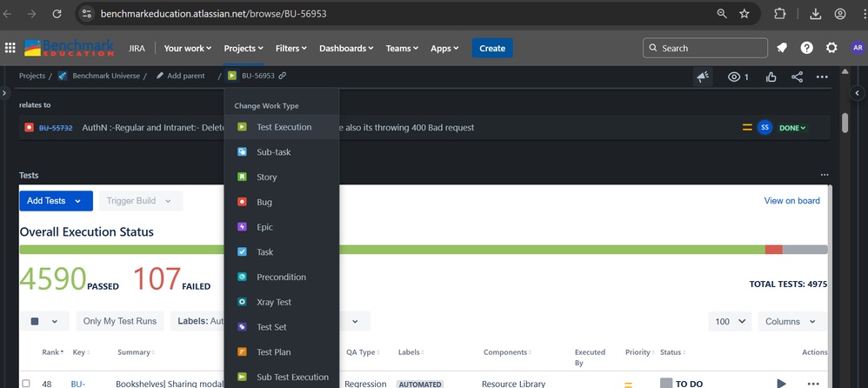
Task: Open the Chrome profile icon
Action: (840, 14)
